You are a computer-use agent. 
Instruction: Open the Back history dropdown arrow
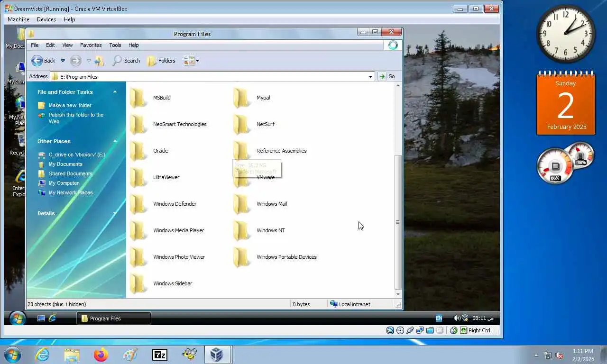(x=63, y=61)
